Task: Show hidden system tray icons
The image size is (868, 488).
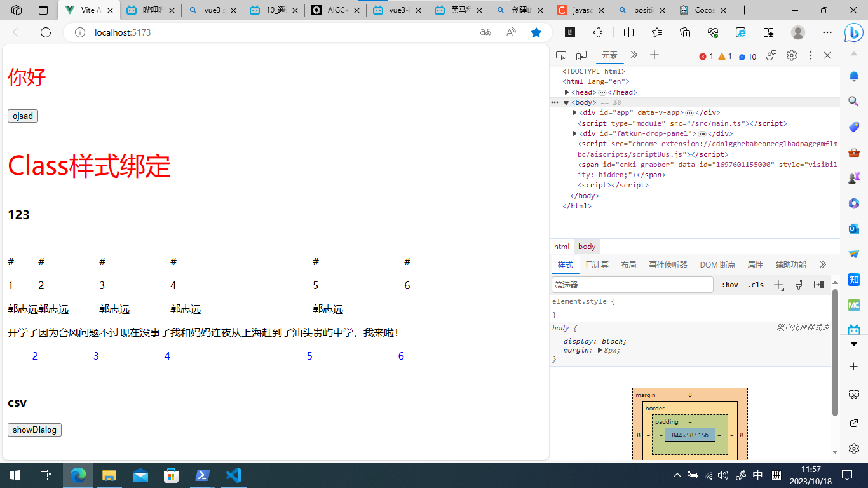Action: click(x=677, y=475)
